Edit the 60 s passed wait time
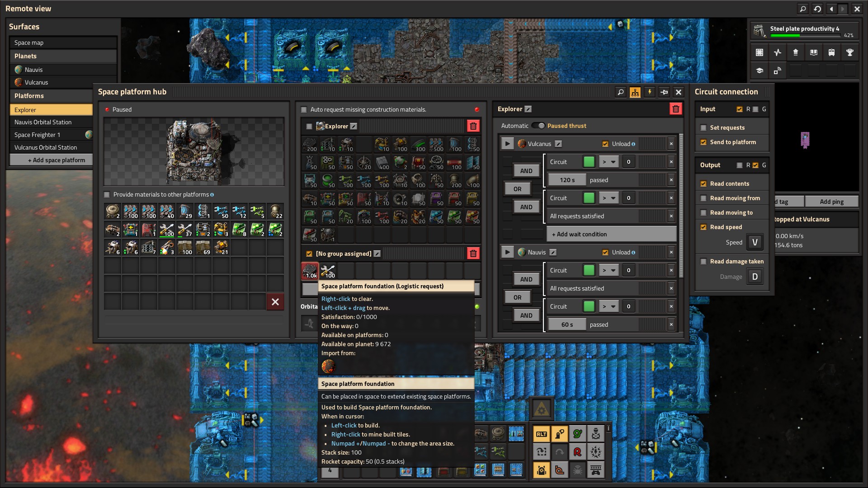Image resolution: width=868 pixels, height=488 pixels. click(x=567, y=324)
